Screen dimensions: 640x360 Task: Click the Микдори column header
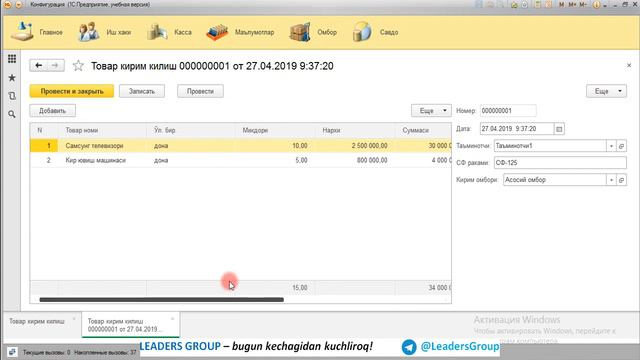point(276,130)
